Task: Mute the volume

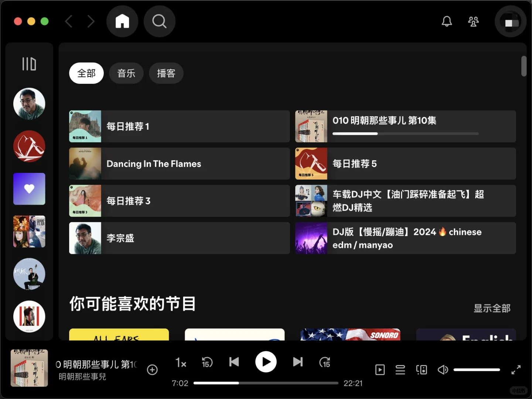Action: 443,369
